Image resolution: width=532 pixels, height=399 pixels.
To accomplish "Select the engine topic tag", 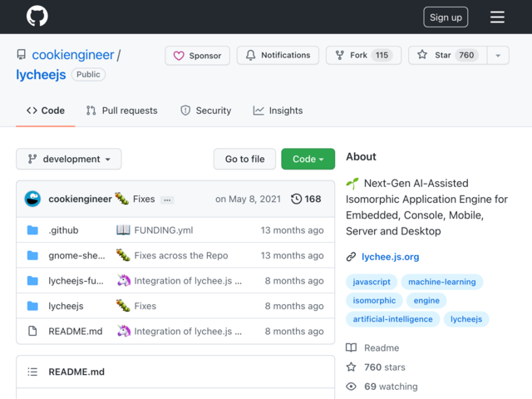I will (x=426, y=301).
